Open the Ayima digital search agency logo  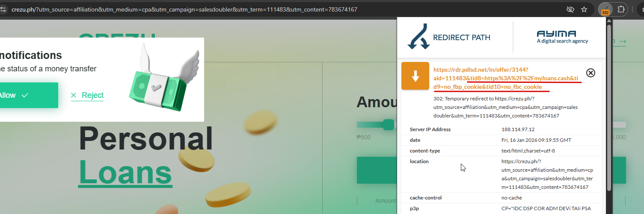562,37
